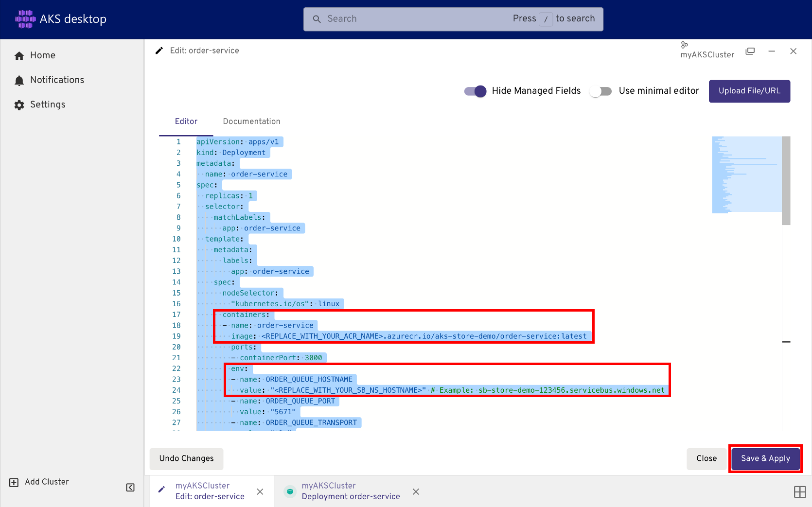This screenshot has height=507, width=812.
Task: Click '"kubernetes.io/os": linux' line
Action: point(285,304)
